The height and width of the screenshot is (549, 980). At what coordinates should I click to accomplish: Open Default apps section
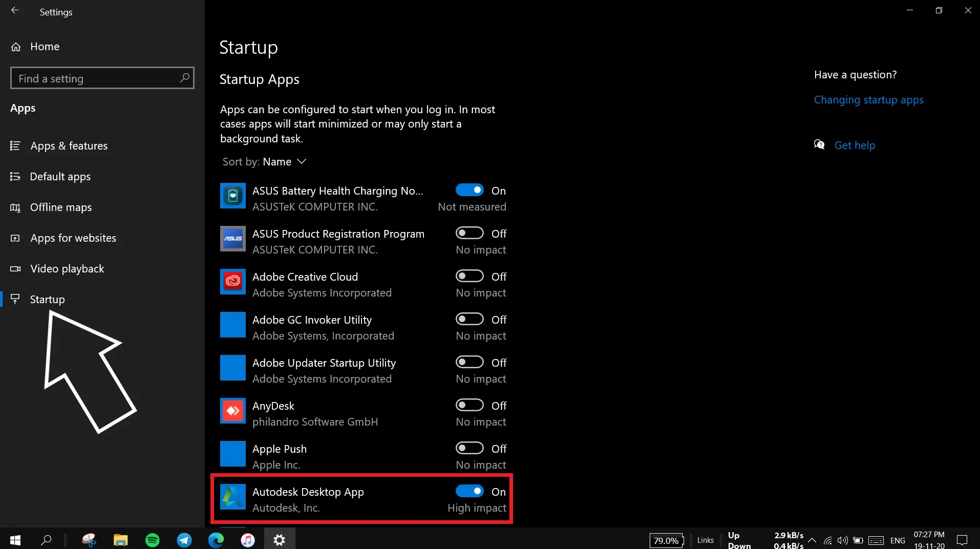60,177
